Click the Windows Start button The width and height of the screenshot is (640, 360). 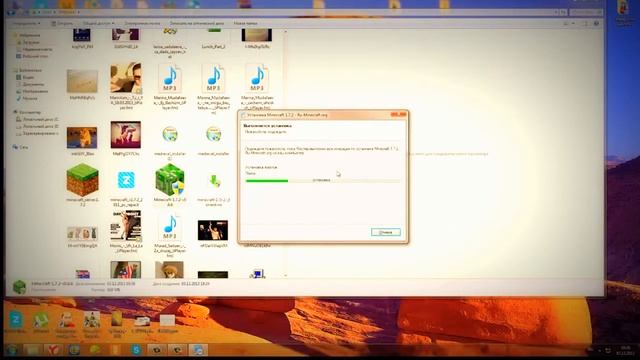point(11,350)
